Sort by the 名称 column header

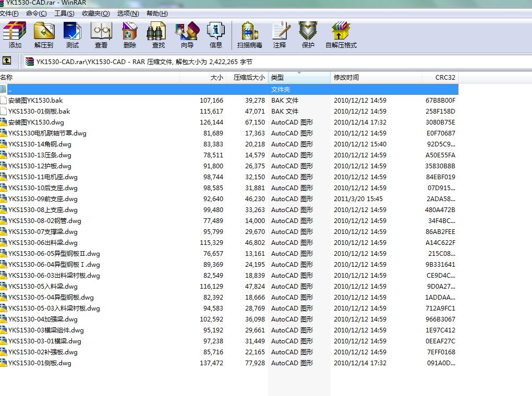[x=90, y=77]
